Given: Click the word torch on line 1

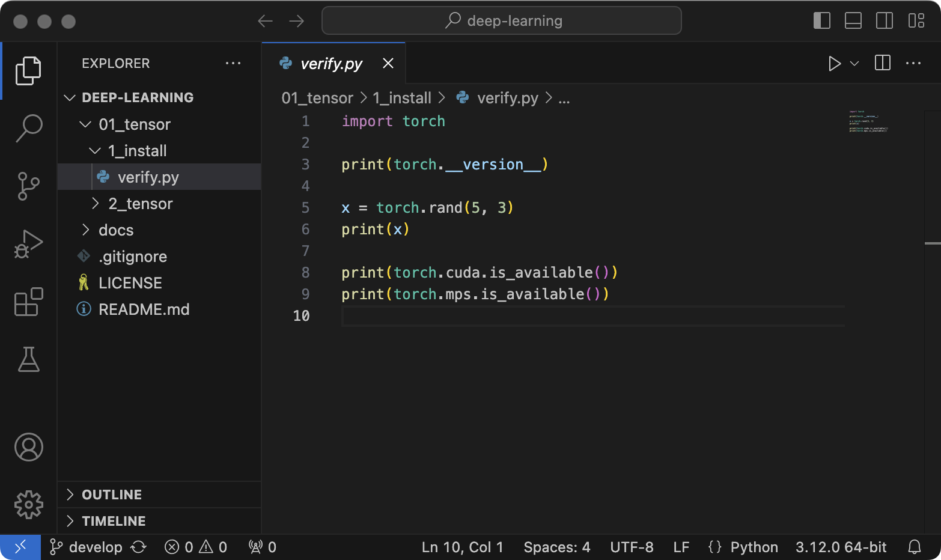Looking at the screenshot, I should click(x=424, y=121).
